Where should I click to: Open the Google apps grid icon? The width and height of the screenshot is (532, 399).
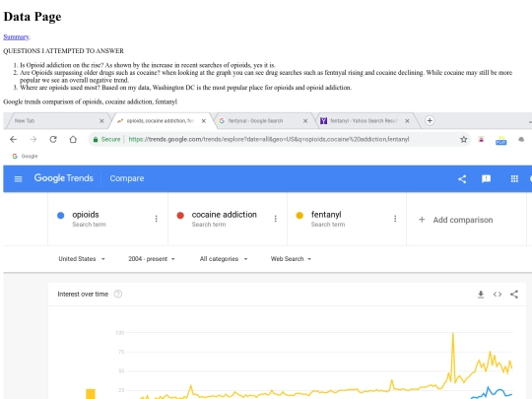514,178
